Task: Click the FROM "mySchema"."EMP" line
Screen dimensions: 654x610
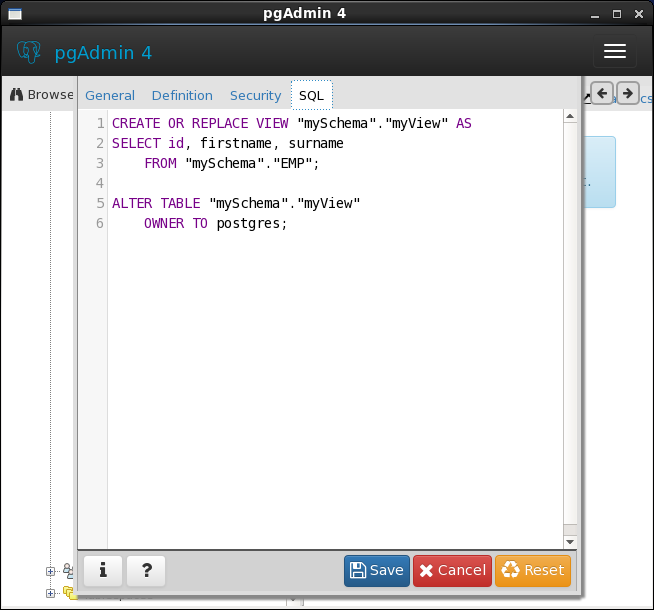Action: [x=232, y=163]
